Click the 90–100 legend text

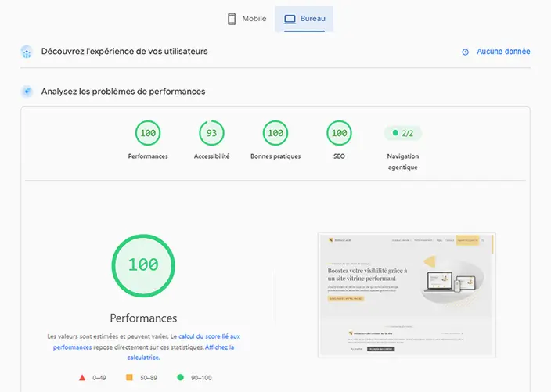[201, 378]
